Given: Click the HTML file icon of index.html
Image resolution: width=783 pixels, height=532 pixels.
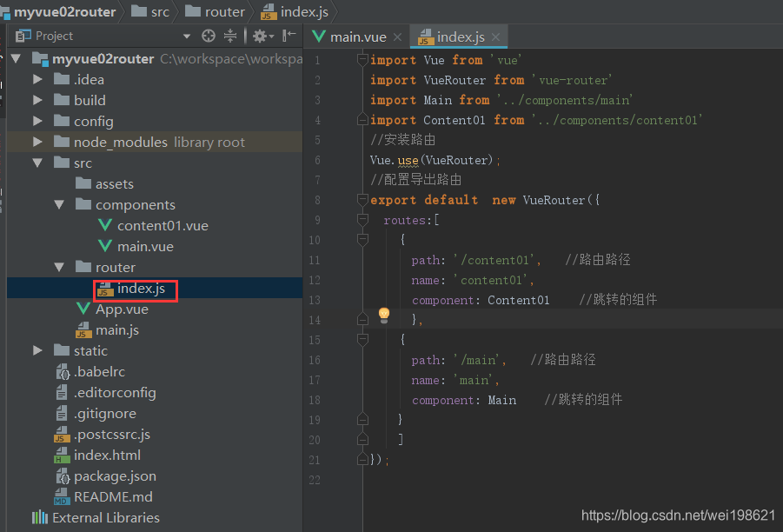Looking at the screenshot, I should pos(62,456).
